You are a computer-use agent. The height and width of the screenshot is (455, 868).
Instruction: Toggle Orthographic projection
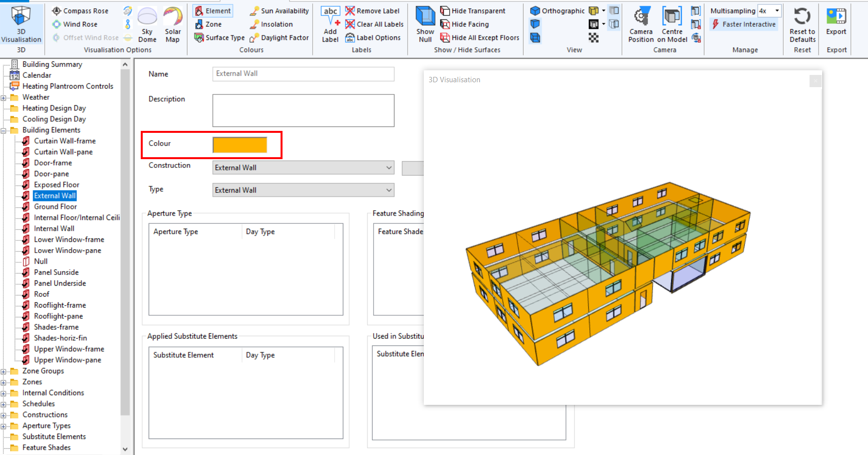pyautogui.click(x=557, y=11)
